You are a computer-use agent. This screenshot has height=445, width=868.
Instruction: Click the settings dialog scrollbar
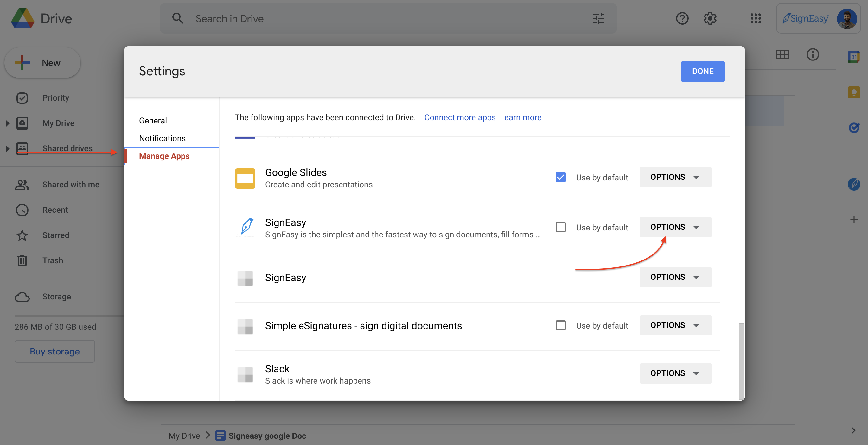tap(741, 362)
